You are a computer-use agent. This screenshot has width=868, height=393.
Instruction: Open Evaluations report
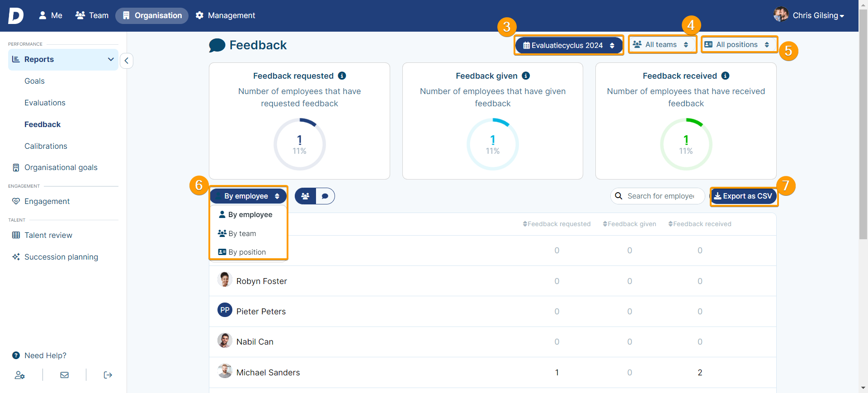tap(45, 103)
